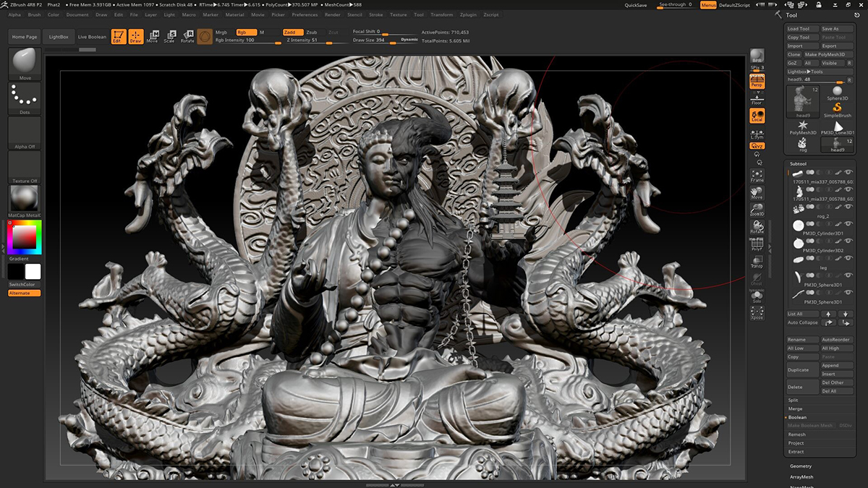Expand the Extract section
Screen dimensions: 868x488
(x=796, y=452)
